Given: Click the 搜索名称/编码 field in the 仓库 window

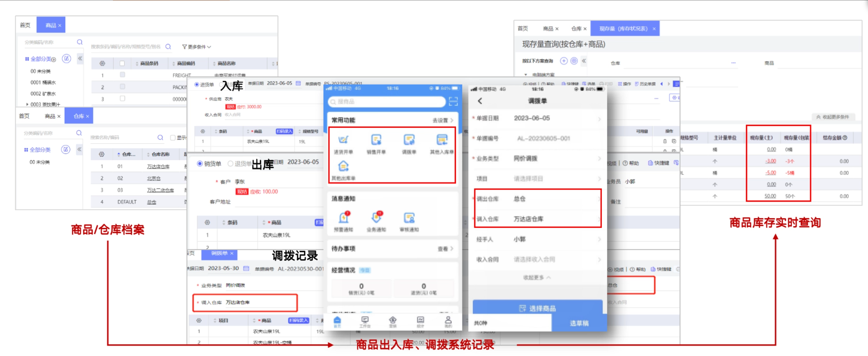Looking at the screenshot, I should coord(123,137).
